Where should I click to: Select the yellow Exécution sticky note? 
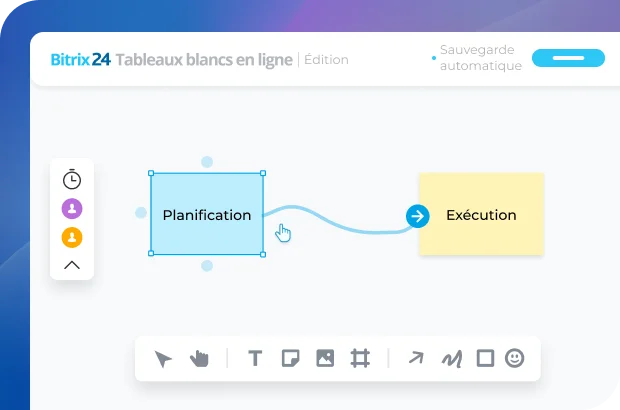point(481,214)
